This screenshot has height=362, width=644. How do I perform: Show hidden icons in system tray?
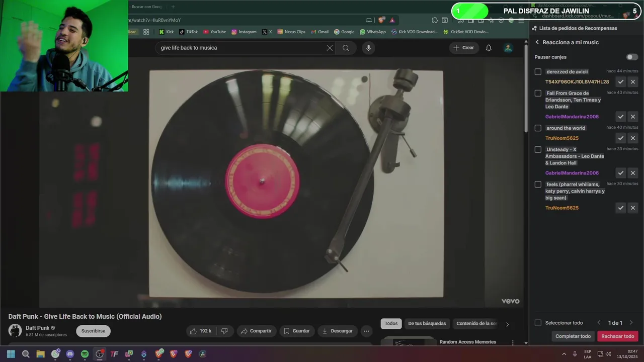(x=563, y=354)
